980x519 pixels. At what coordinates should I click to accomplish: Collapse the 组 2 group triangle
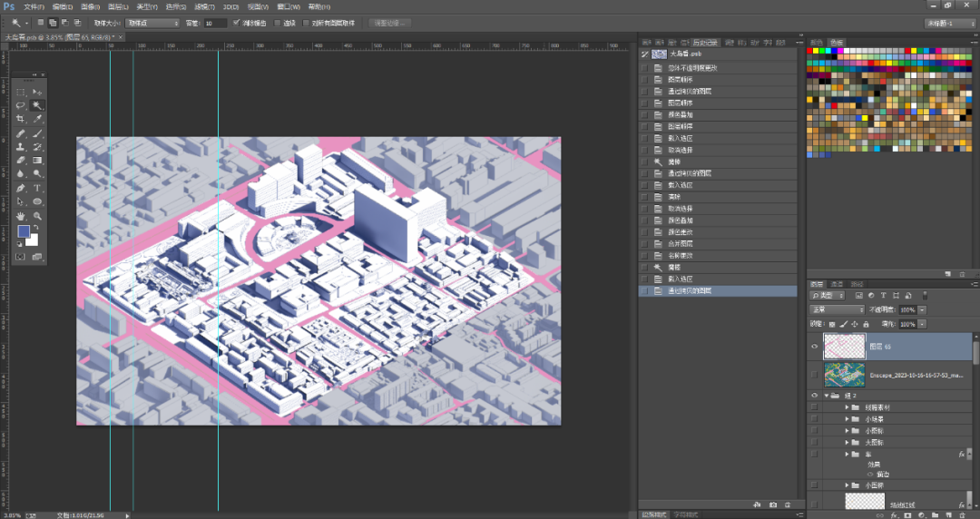[827, 396]
